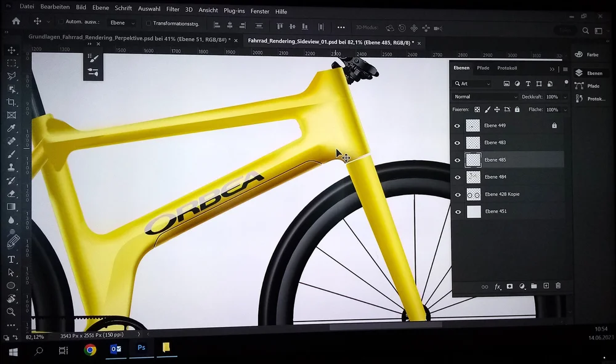Toggle lock transparent pixels checkerboard icon
This screenshot has height=364, width=616.
(477, 110)
